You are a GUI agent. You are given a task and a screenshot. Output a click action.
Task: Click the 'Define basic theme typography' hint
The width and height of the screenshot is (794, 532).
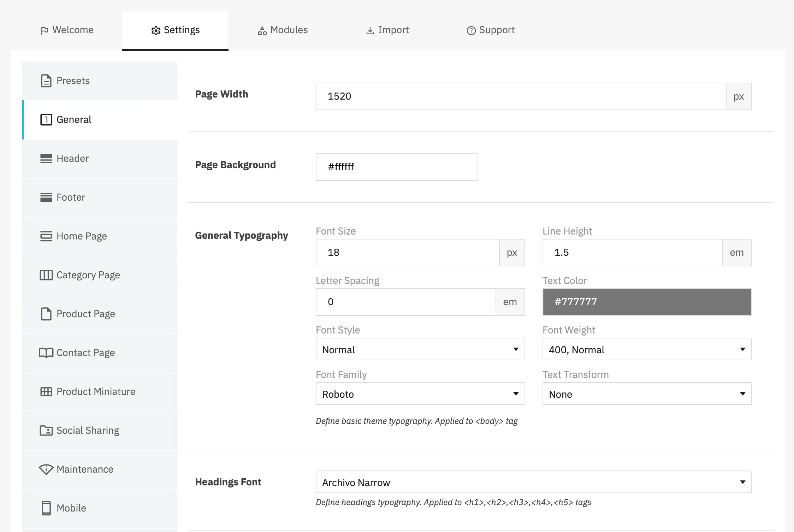coord(417,421)
